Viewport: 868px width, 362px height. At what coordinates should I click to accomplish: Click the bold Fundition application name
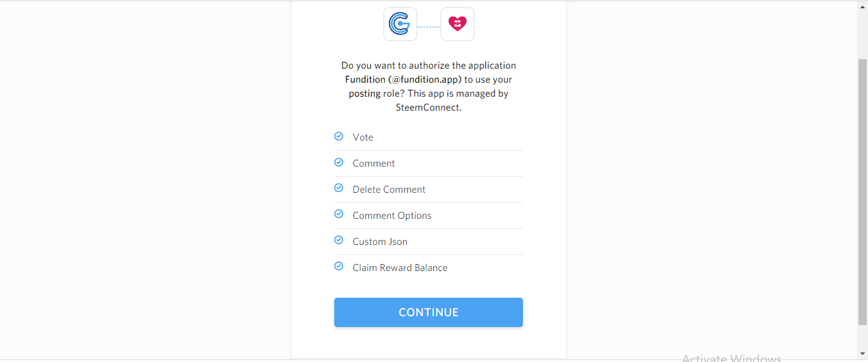[x=365, y=80]
